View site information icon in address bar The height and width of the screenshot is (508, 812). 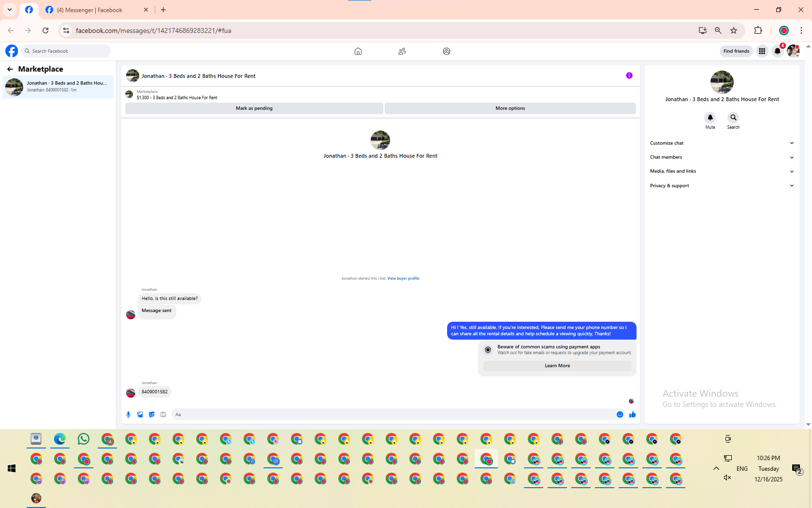point(66,30)
